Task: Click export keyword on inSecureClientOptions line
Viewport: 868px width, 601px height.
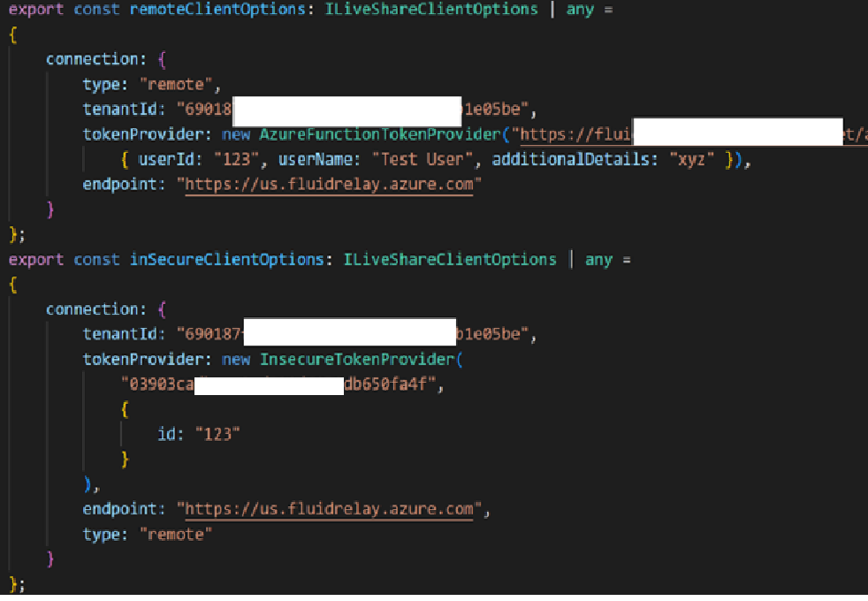Action: click(36, 260)
